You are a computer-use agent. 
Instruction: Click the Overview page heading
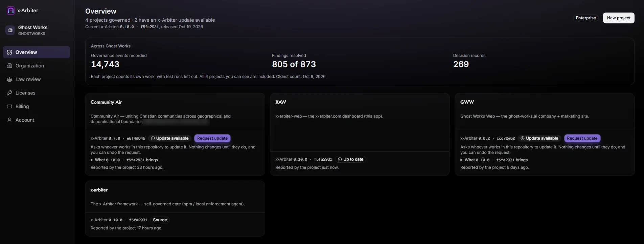pyautogui.click(x=101, y=11)
